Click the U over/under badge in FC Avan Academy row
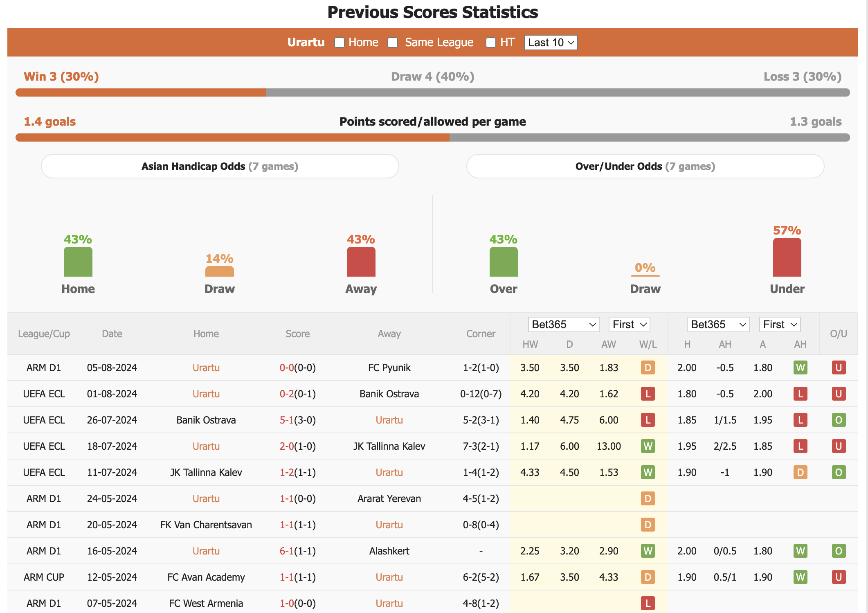 point(839,577)
